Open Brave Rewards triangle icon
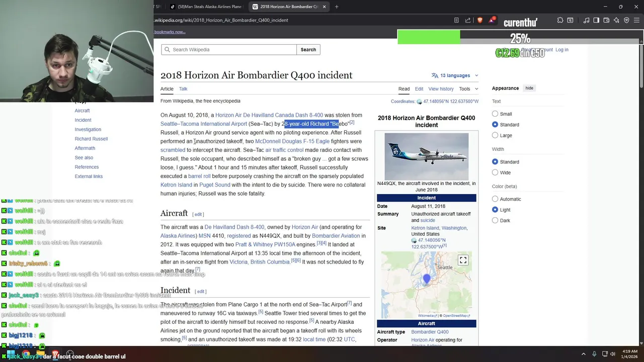Image resolution: width=644 pixels, height=362 pixels. coord(492,20)
